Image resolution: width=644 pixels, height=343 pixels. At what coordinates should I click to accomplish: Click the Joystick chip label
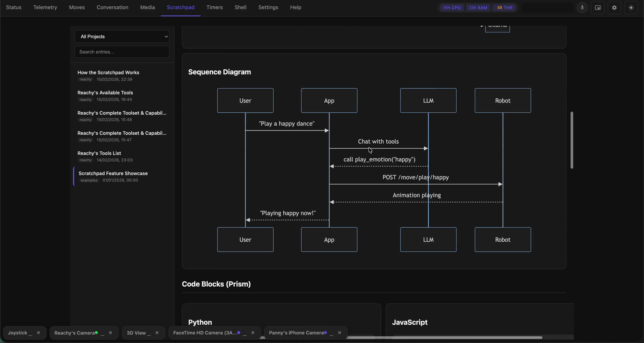(x=17, y=333)
